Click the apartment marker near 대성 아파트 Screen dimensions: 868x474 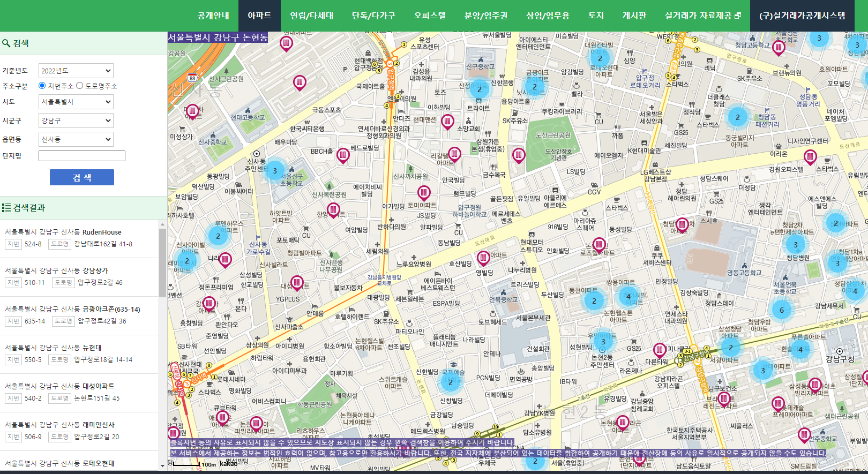pos(297,283)
